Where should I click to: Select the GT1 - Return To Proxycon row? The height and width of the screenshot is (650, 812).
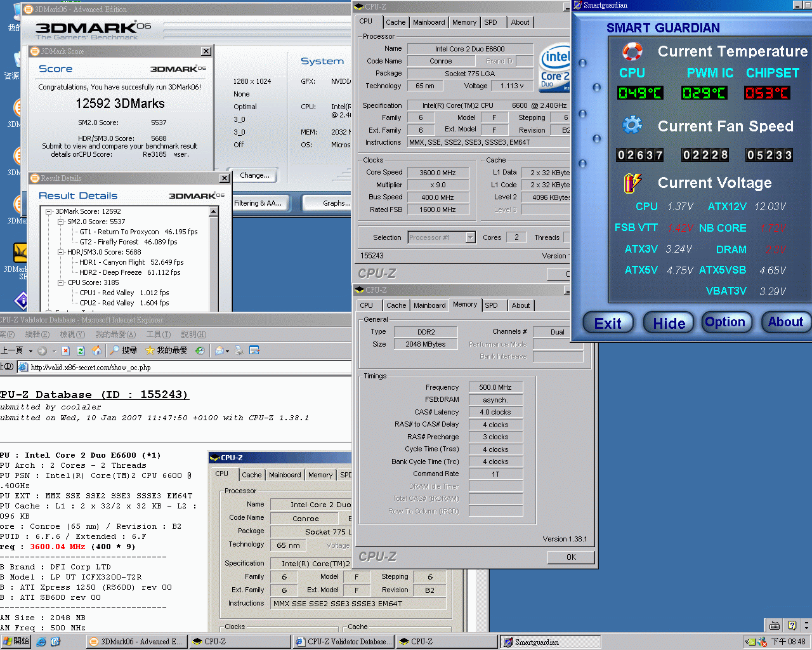tap(138, 232)
